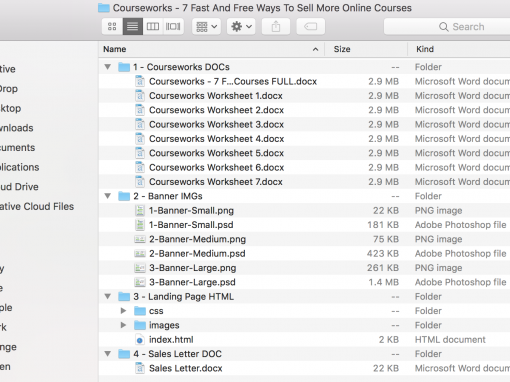Select Courseworks Worksheet 4.docx file name
Image resolution: width=510 pixels, height=382 pixels.
pos(216,139)
